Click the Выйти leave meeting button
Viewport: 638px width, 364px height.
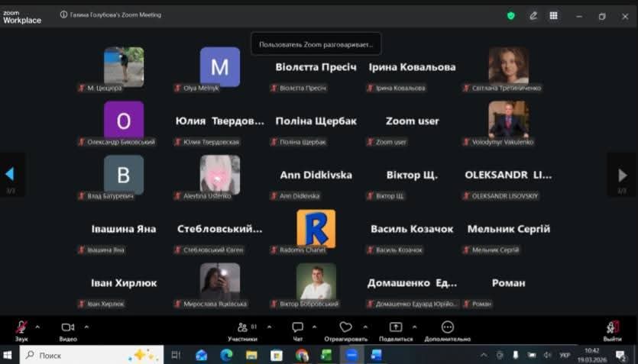612,328
